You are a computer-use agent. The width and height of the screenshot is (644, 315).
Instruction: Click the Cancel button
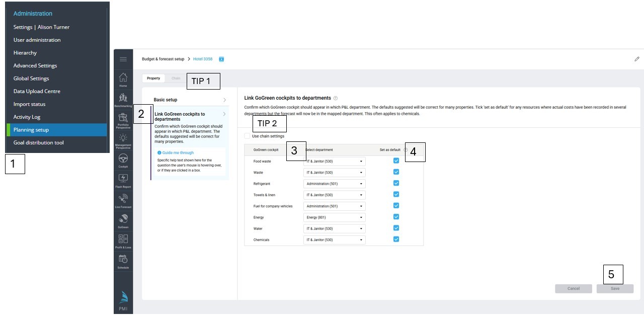574,289
